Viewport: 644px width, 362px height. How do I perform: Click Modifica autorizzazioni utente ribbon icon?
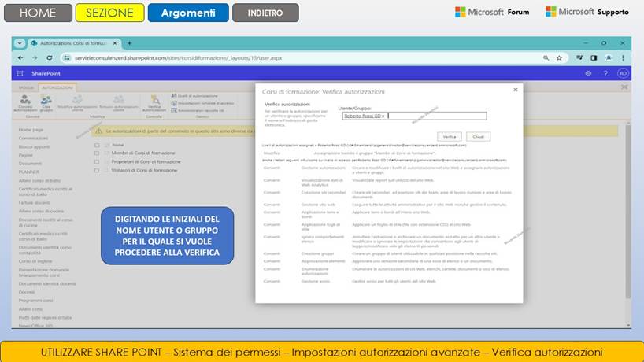pos(77,103)
